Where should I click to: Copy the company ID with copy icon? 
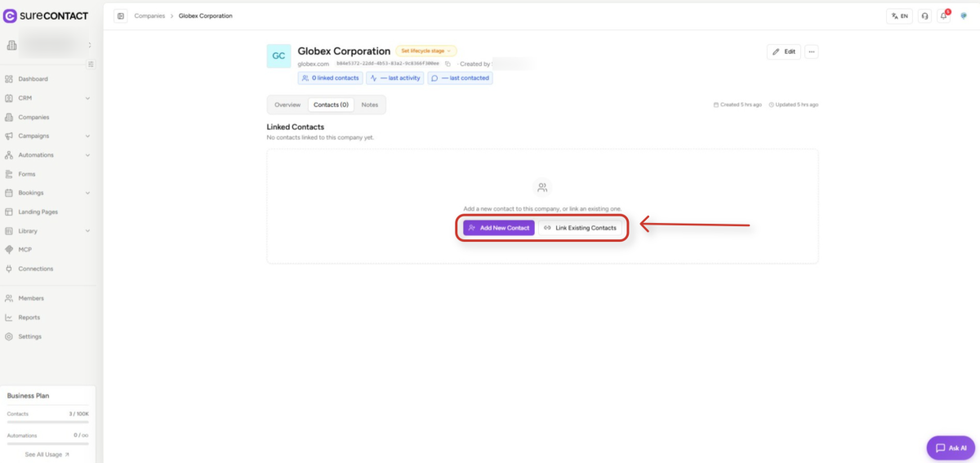coord(448,64)
